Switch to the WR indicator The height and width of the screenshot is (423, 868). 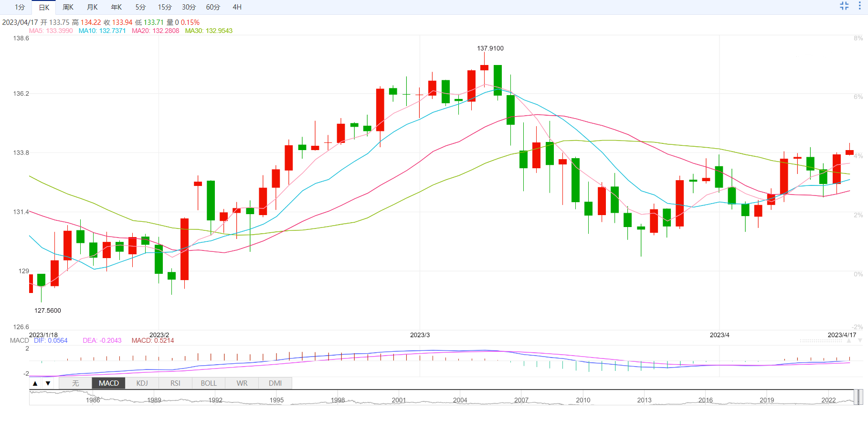pyautogui.click(x=242, y=383)
